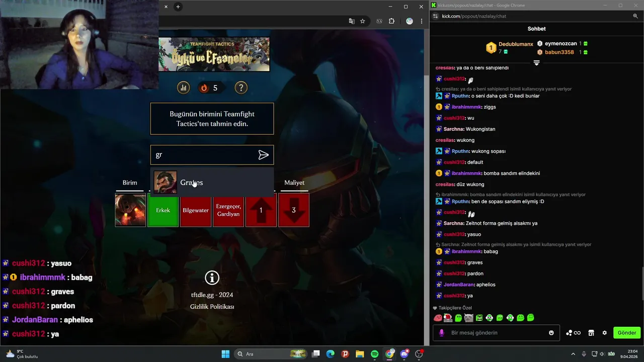Click the purple microphone icon in chat box
The height and width of the screenshot is (362, 644).
pos(442,333)
